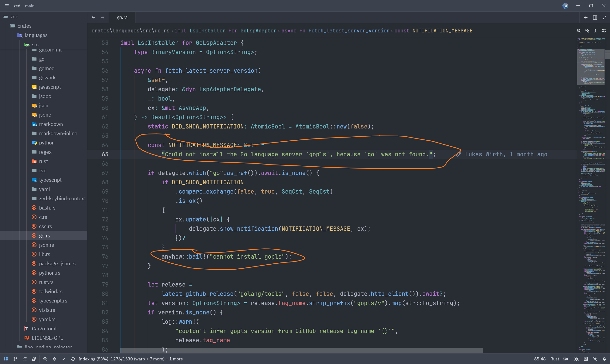Open Rust language selector
The height and width of the screenshot is (364, 610).
click(554, 359)
